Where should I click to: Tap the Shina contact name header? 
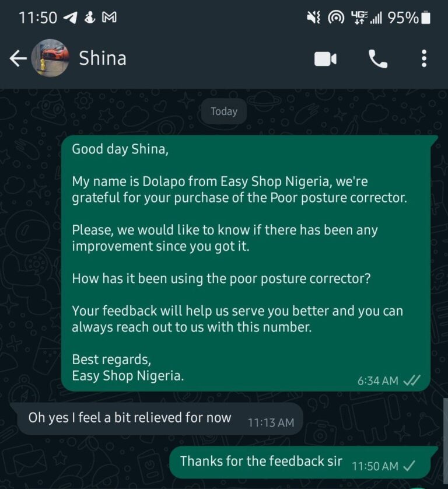tap(103, 58)
